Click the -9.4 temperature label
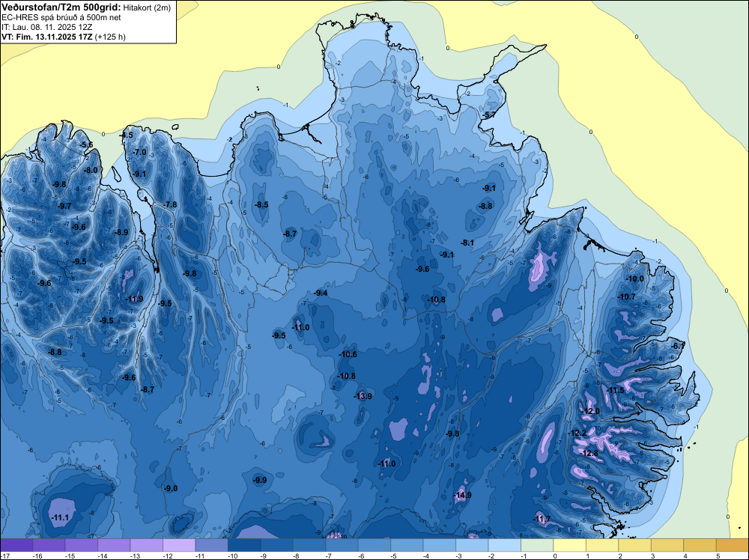Viewport: 749px width, 560px height. 321,293
